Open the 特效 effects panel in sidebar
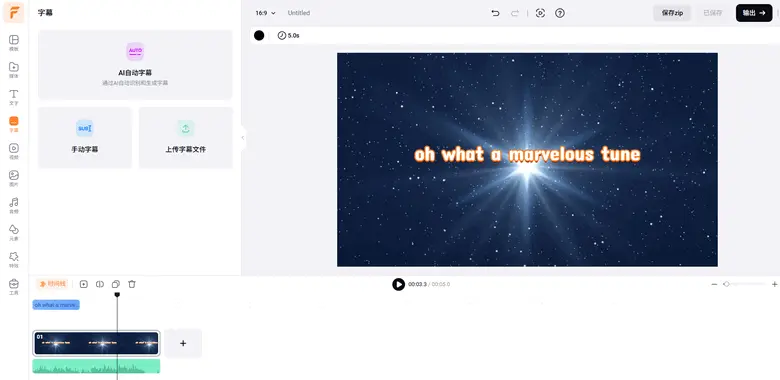The image size is (780, 380). click(14, 259)
